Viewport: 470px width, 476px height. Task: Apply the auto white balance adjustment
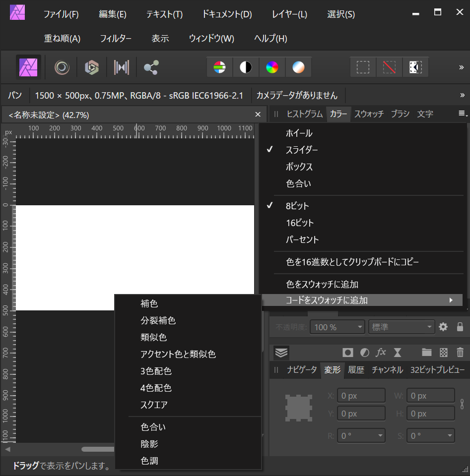pos(299,67)
